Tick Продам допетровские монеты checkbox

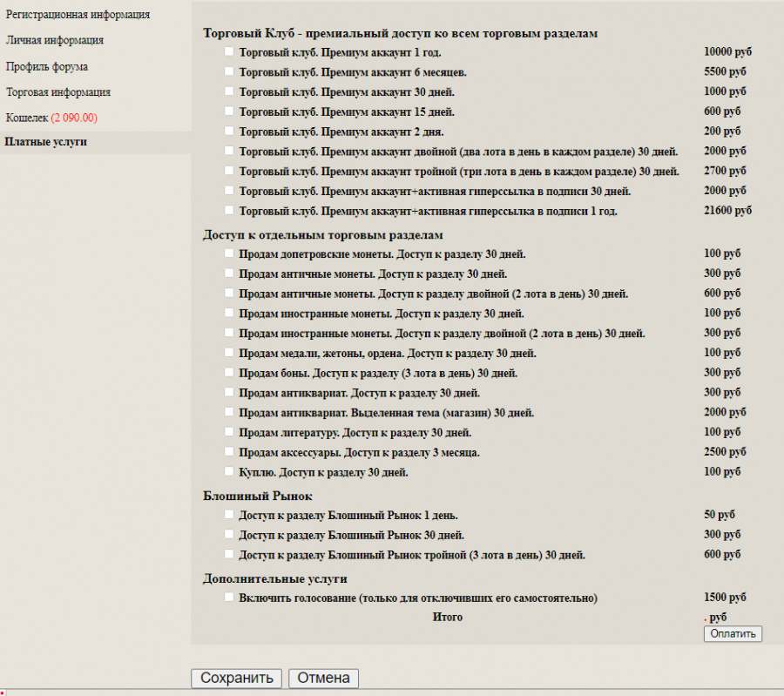[x=229, y=253]
